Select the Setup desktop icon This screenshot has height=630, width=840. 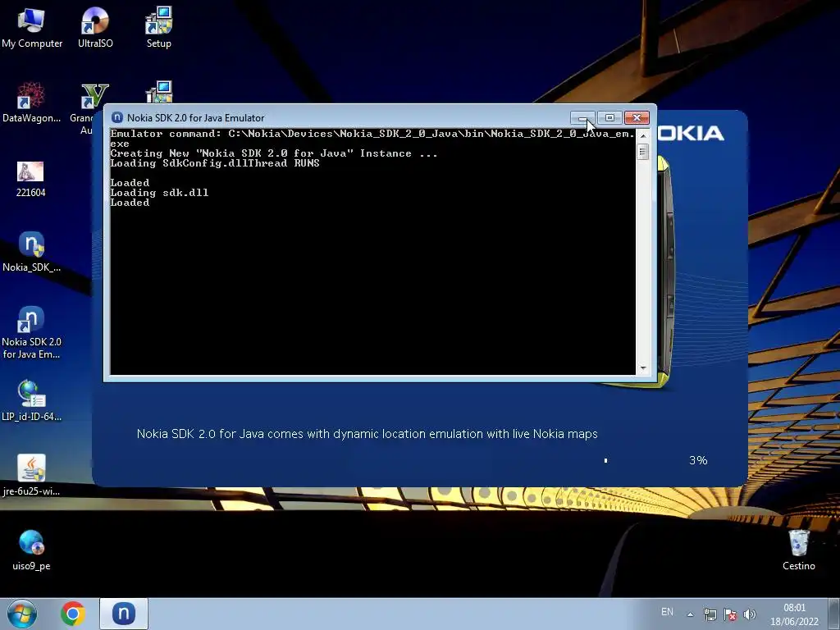pyautogui.click(x=159, y=29)
